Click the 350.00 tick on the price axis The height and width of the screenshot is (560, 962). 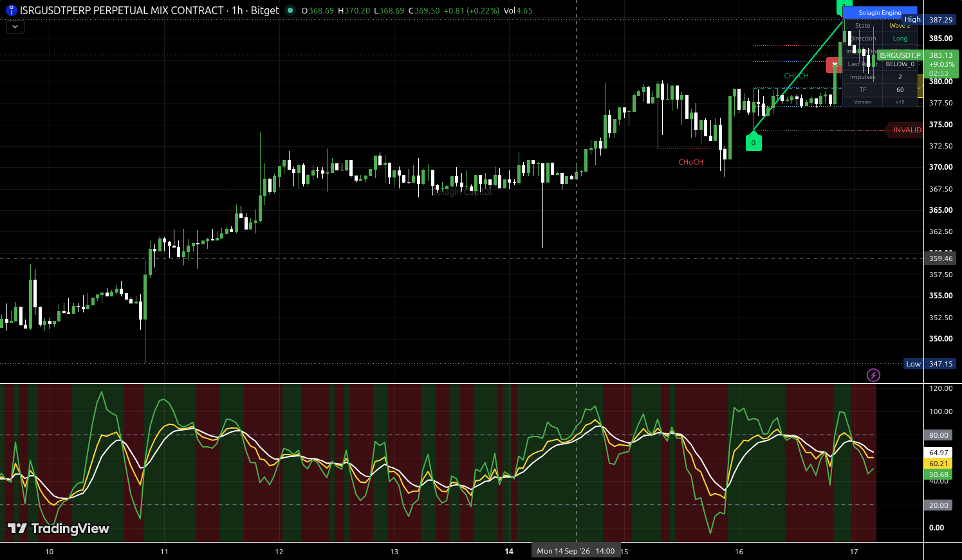click(941, 339)
